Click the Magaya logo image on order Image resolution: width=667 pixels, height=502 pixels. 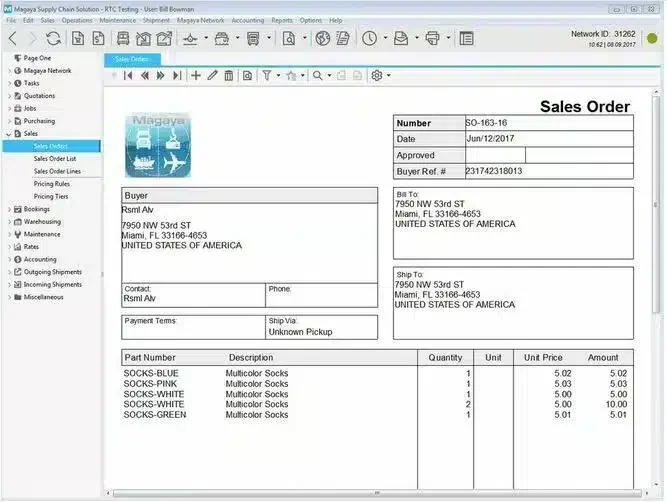click(158, 145)
